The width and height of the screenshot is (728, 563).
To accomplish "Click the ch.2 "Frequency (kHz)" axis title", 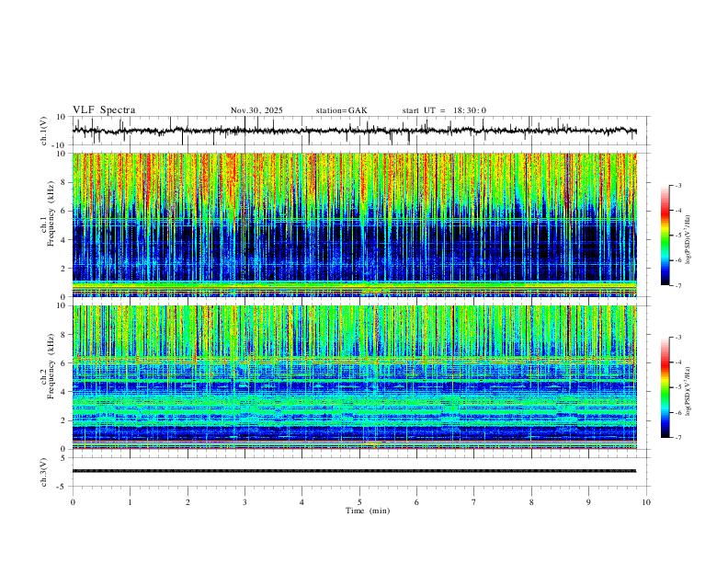I will (x=51, y=366).
